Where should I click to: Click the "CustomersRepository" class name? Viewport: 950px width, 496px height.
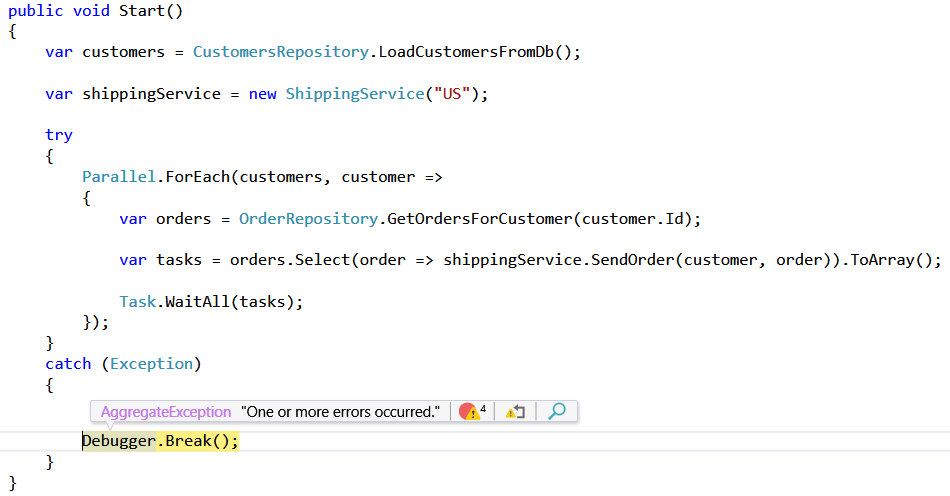281,52
